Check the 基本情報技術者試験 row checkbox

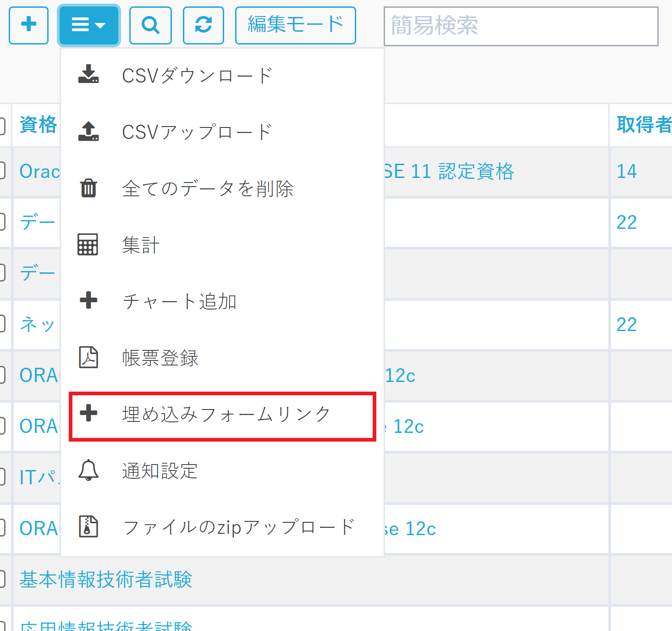click(2, 579)
